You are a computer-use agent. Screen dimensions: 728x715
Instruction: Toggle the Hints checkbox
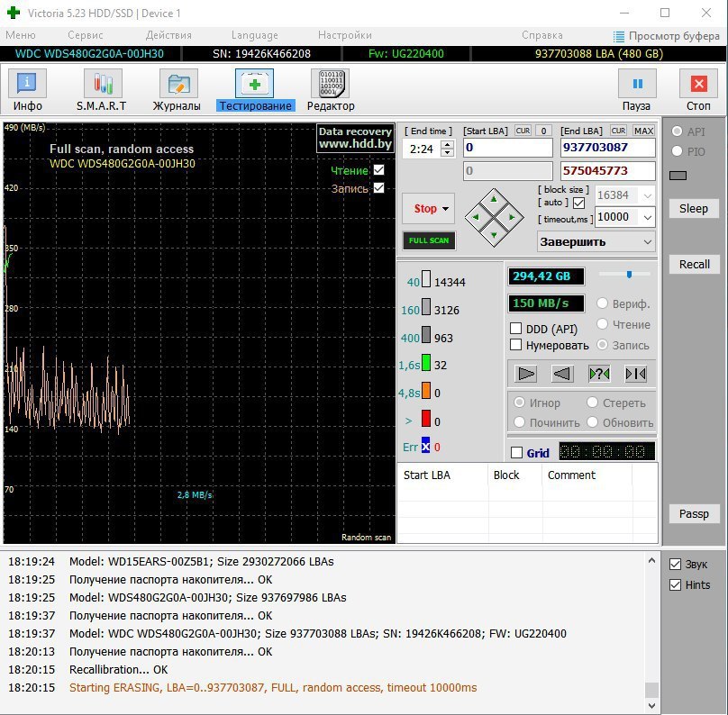click(x=675, y=584)
